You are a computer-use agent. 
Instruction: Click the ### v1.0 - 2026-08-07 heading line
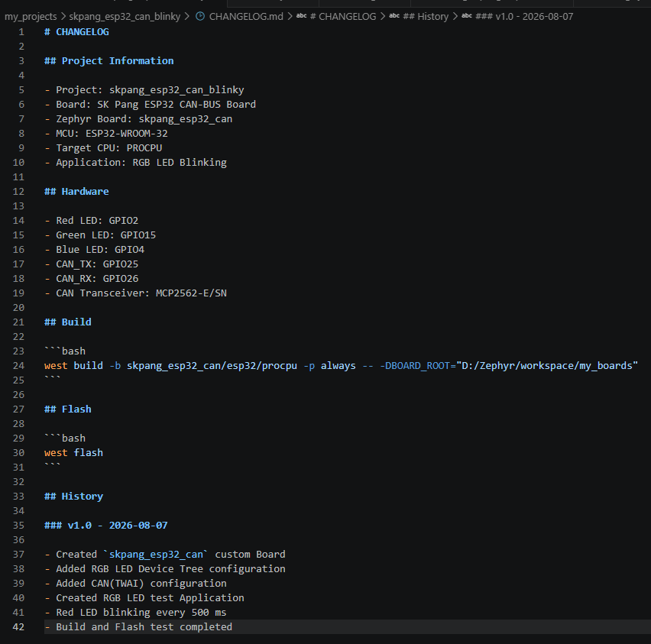[106, 526]
